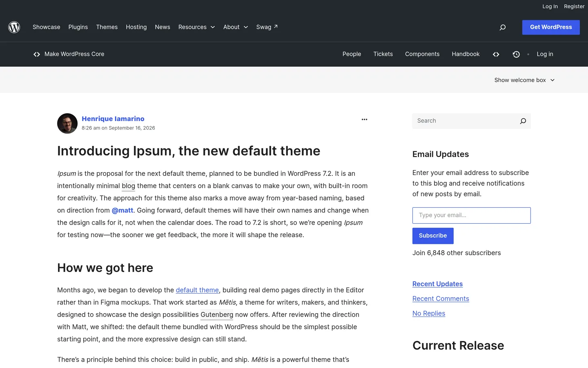Open the Components page

[x=422, y=54]
